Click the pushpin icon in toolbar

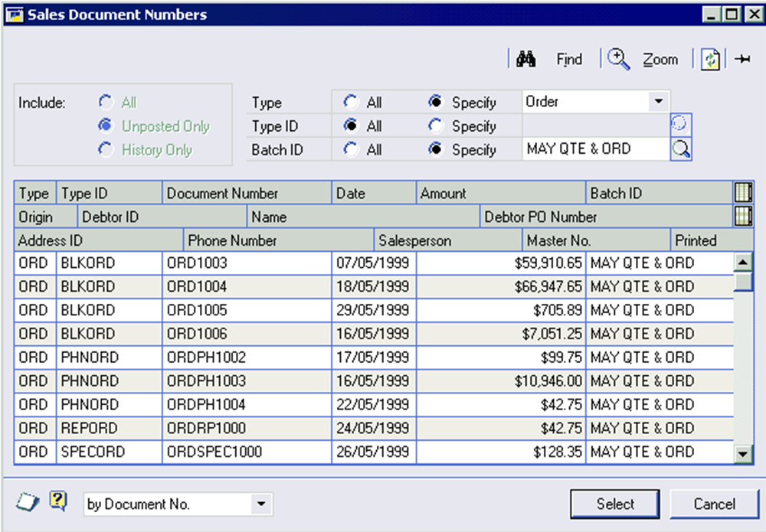click(x=742, y=60)
